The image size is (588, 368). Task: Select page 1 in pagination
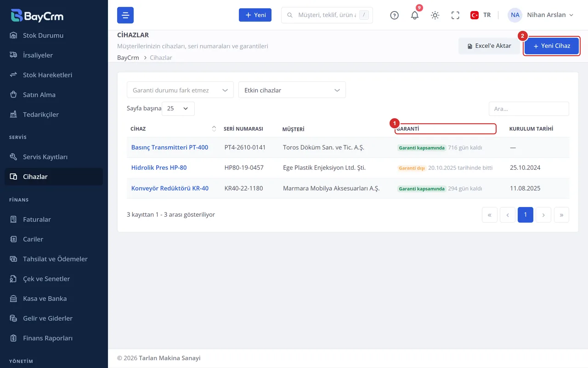pos(526,215)
